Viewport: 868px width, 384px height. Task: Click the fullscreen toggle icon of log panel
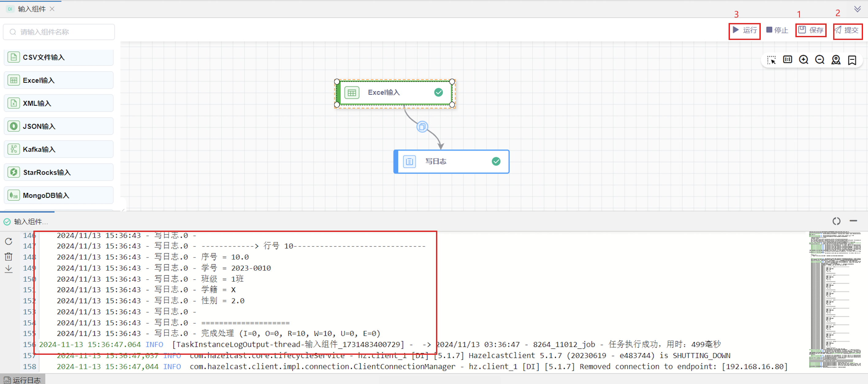[x=836, y=221]
